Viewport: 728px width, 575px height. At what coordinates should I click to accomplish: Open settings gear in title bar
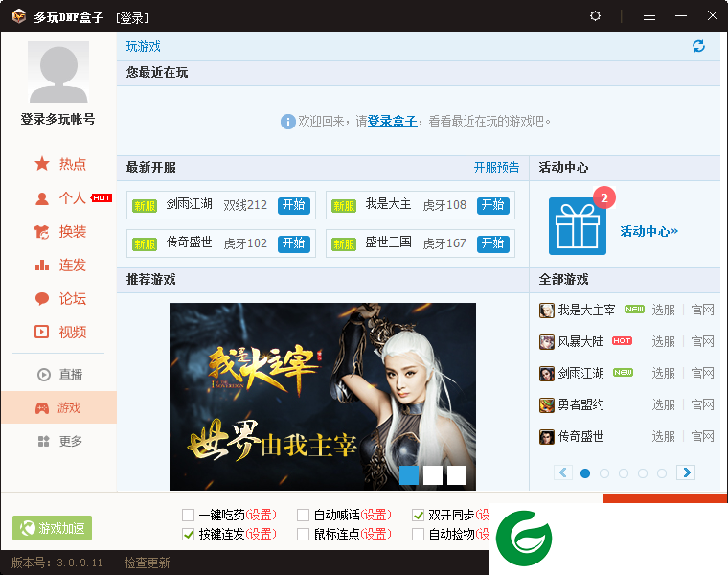595,16
